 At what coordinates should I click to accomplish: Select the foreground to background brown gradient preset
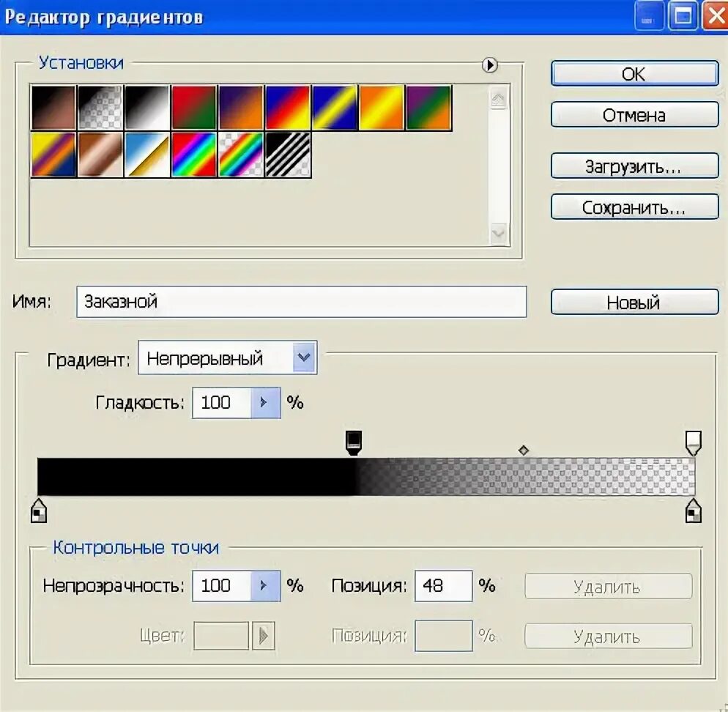point(53,107)
